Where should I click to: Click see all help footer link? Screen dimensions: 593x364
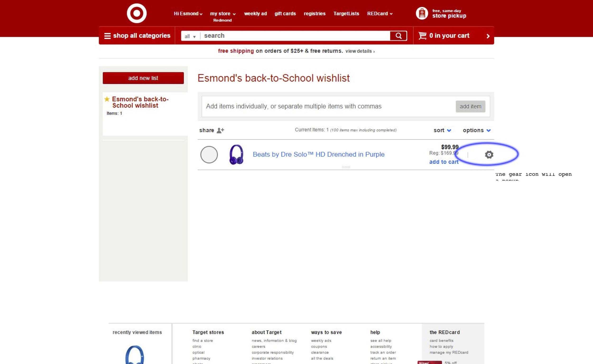[380, 340]
